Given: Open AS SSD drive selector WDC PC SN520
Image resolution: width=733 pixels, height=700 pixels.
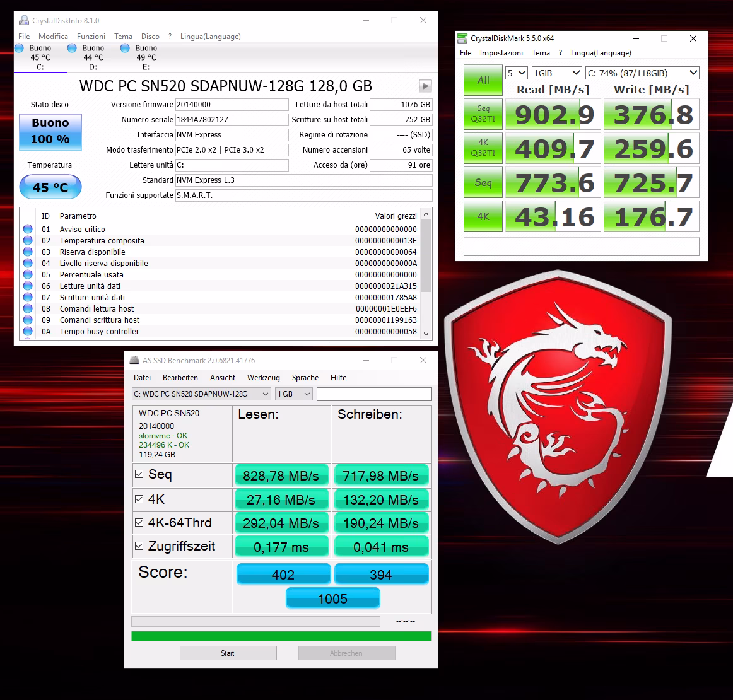Looking at the screenshot, I should tap(201, 394).
